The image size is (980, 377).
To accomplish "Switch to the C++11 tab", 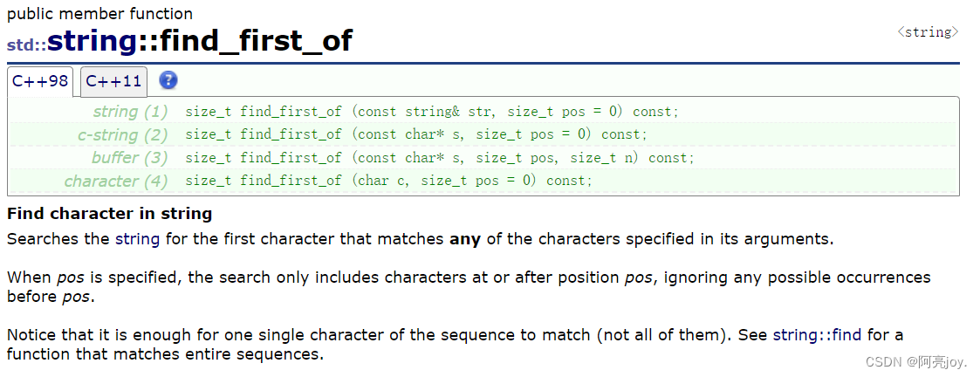I will [113, 82].
